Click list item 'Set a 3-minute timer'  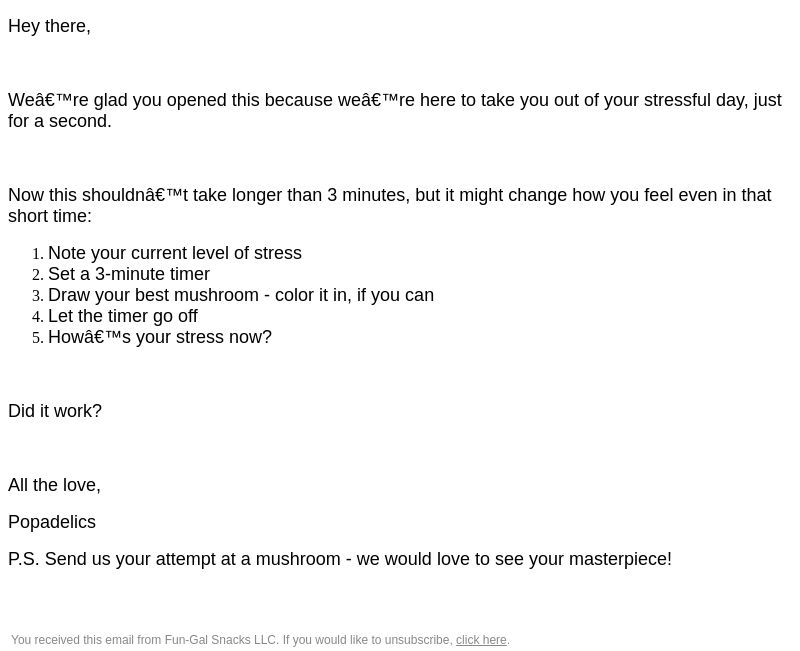point(129,274)
